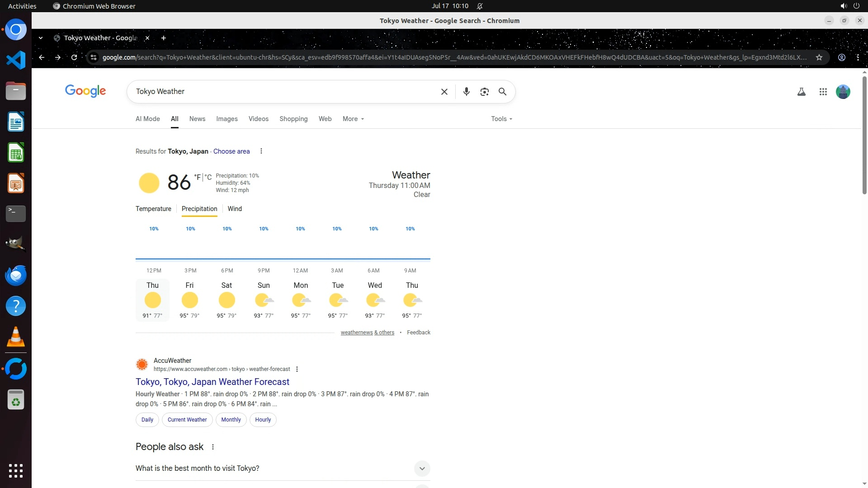The width and height of the screenshot is (868, 488).
Task: Open Google Lens image search
Action: click(484, 92)
